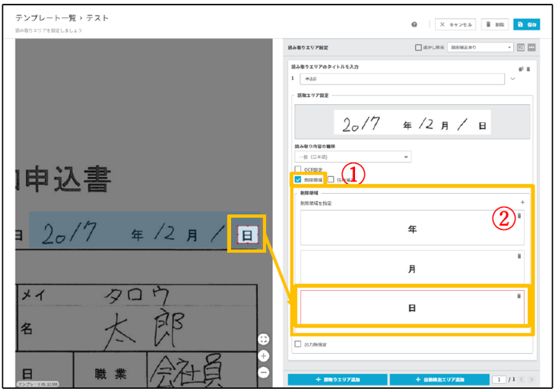This screenshot has height=392, width=555.
Task: Add a new deletion region with plus icon
Action: (x=522, y=203)
